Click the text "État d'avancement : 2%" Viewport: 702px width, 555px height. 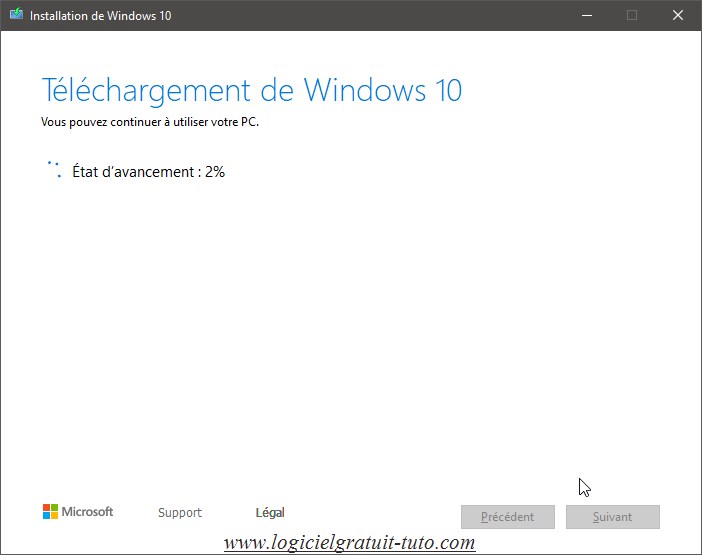149,172
